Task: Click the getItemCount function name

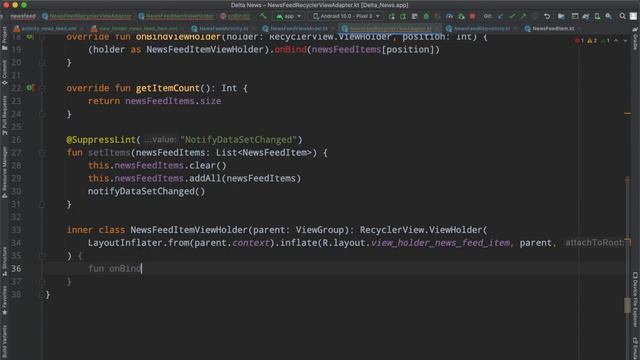Action: pos(168,88)
